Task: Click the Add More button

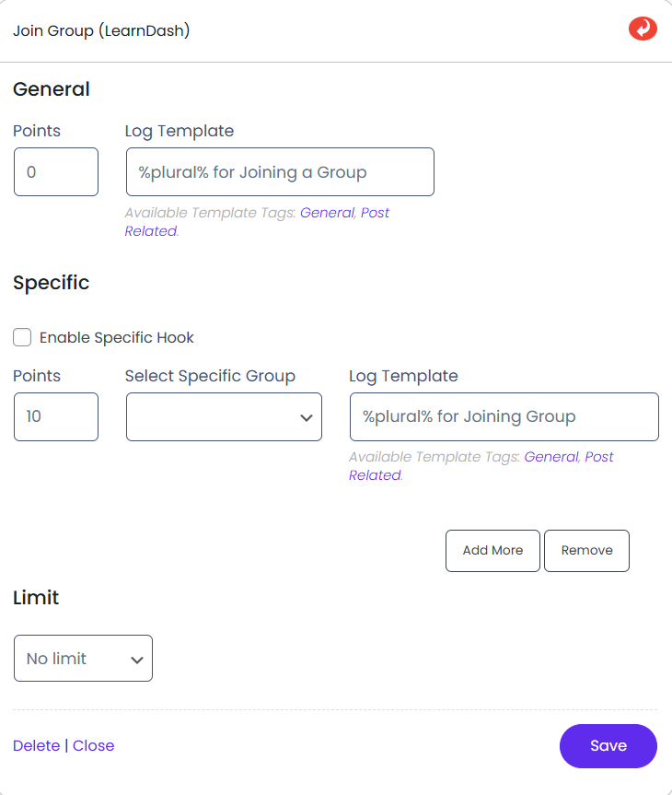Action: click(492, 551)
